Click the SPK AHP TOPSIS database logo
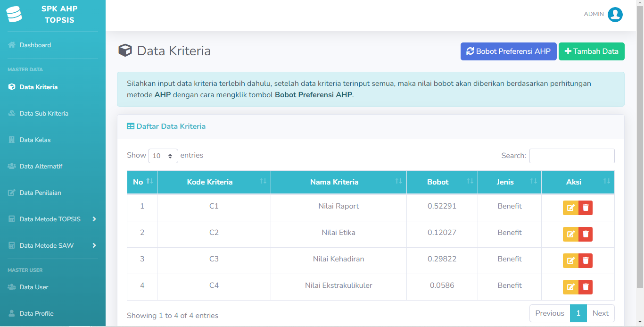Viewport: 644px width, 327px height. click(x=14, y=14)
